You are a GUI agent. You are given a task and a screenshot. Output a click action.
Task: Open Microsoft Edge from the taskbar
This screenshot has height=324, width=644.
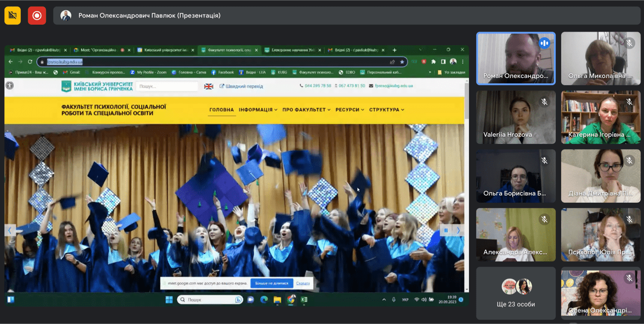click(264, 300)
